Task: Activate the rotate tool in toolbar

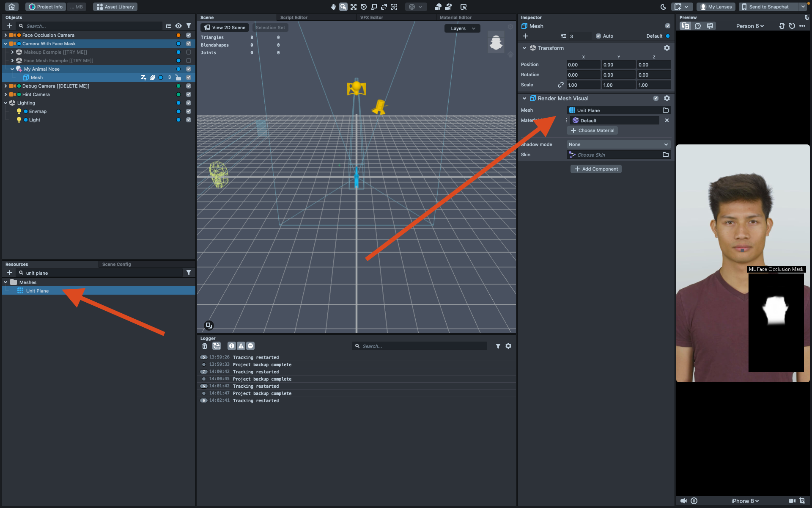Action: [363, 7]
